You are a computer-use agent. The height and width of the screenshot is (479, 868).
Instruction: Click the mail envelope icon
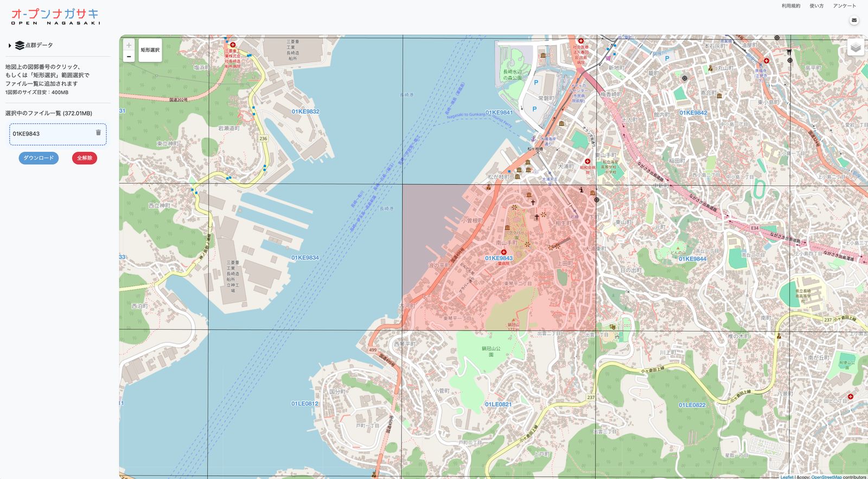(854, 21)
